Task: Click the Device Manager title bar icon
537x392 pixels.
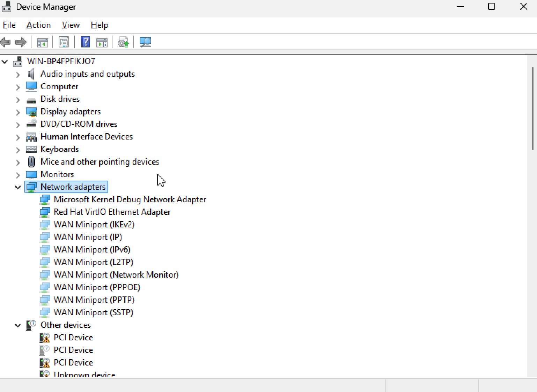Action: click(7, 7)
